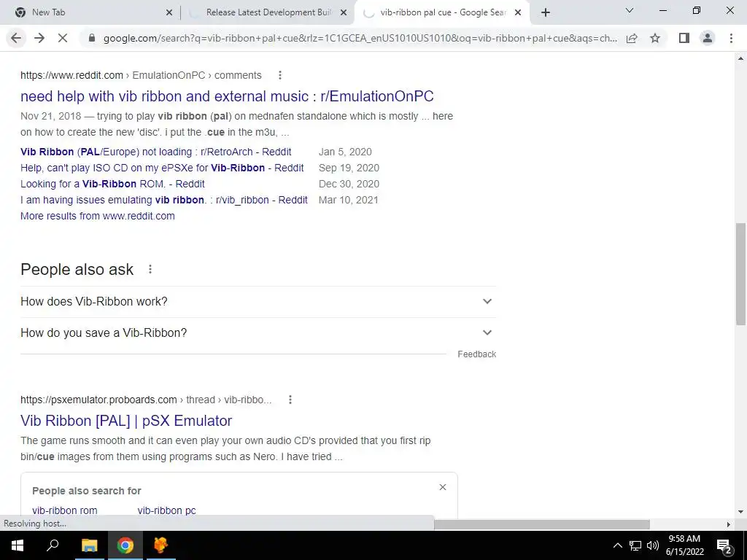
Task: Close Release Latest Development Build tab
Action: (x=344, y=13)
